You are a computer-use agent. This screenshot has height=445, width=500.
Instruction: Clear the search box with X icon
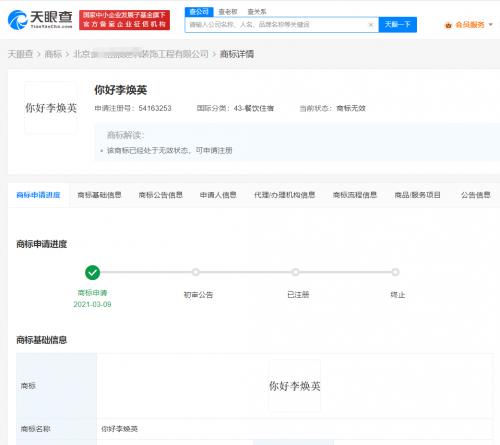(x=371, y=25)
